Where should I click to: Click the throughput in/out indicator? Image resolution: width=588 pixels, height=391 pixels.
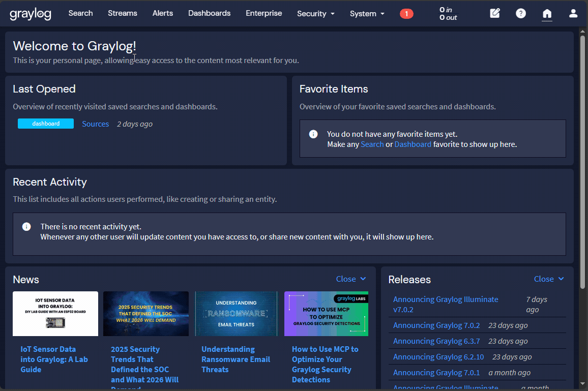click(x=448, y=14)
